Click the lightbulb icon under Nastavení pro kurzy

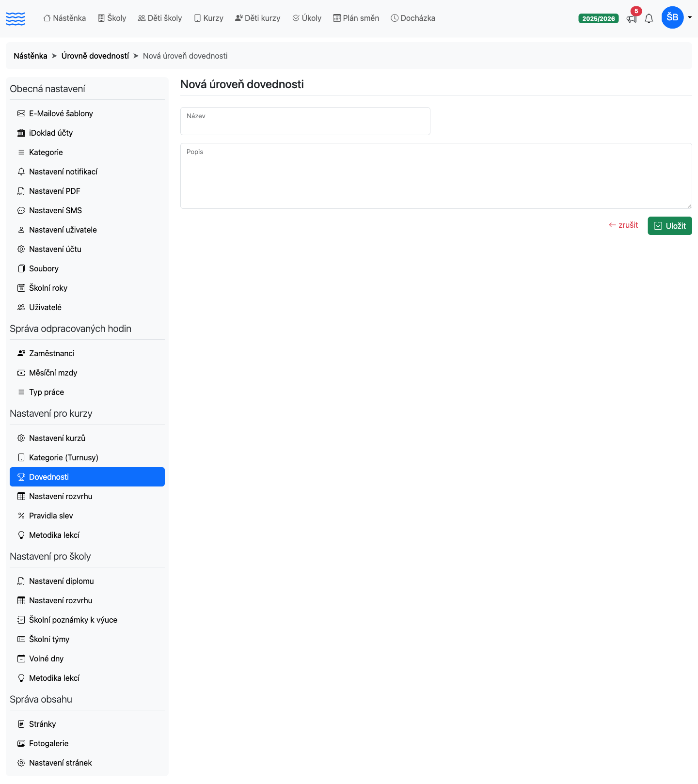click(21, 535)
